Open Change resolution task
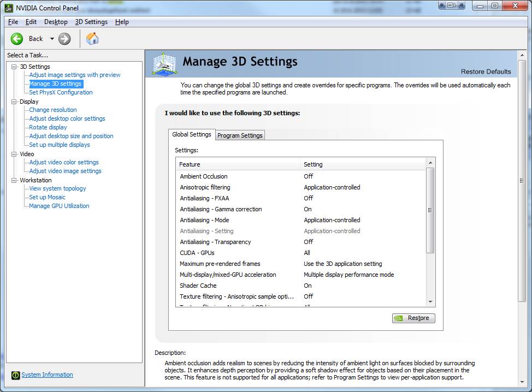 [x=53, y=110]
